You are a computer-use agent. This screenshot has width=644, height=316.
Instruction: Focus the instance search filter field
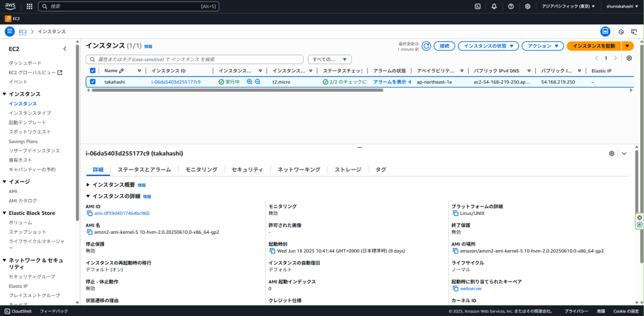coord(195,59)
